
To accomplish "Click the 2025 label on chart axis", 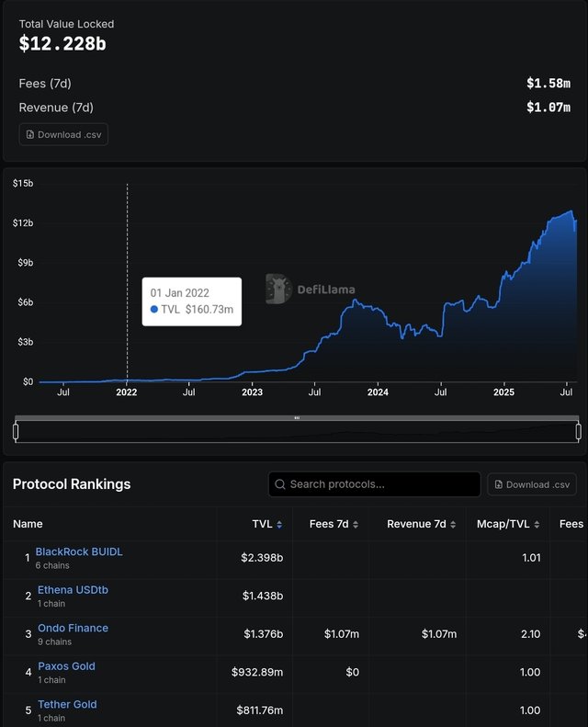I will (x=503, y=392).
